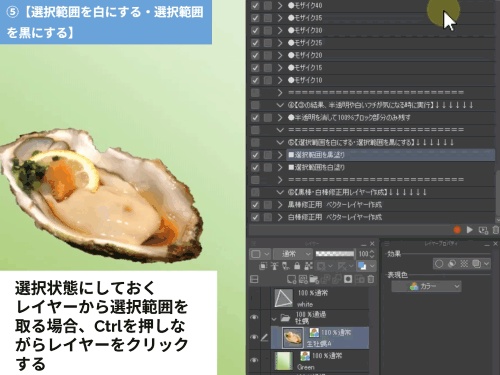Create a layer mask
This screenshot has height=375, width=500.
(x=348, y=279)
